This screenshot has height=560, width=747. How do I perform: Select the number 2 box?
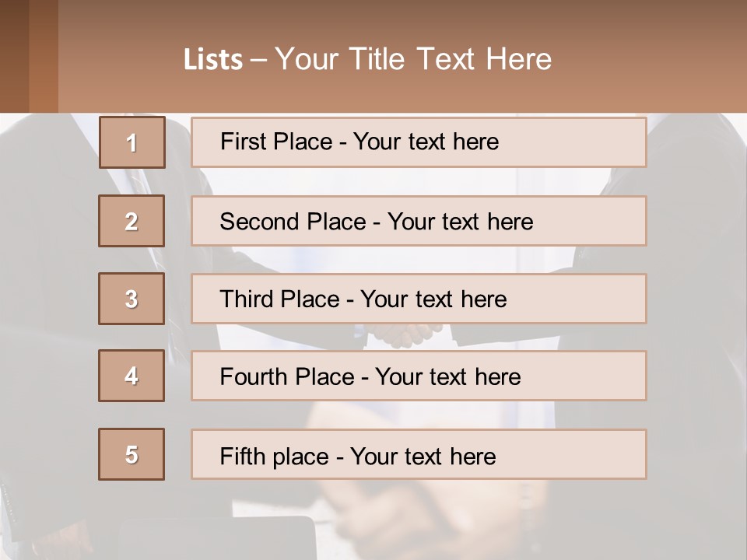tap(132, 221)
